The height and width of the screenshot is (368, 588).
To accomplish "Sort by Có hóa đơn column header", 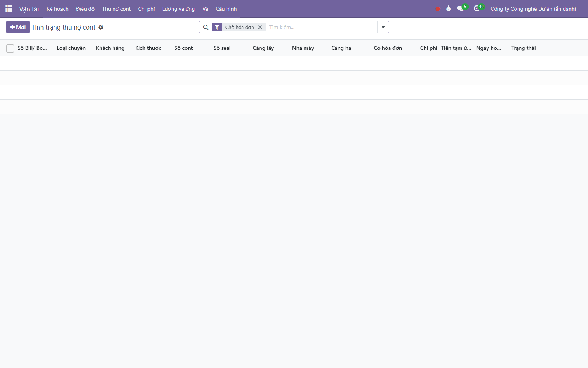I will click(x=388, y=48).
